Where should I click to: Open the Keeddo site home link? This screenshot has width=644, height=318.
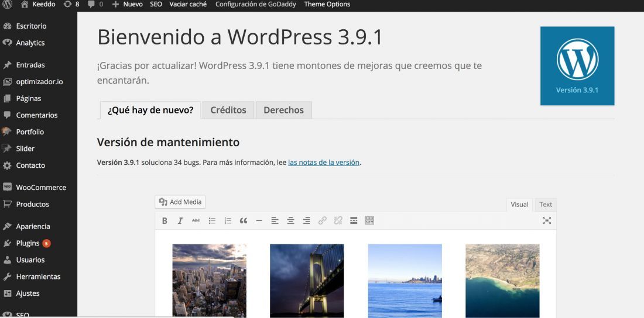point(38,4)
